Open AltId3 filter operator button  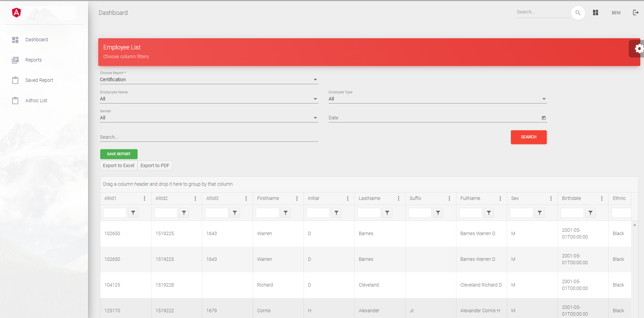235,213
